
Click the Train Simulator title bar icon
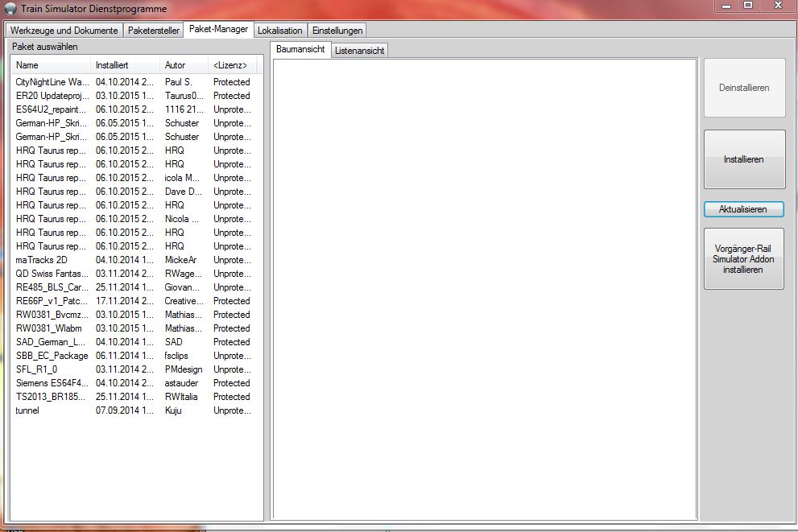pyautogui.click(x=10, y=9)
